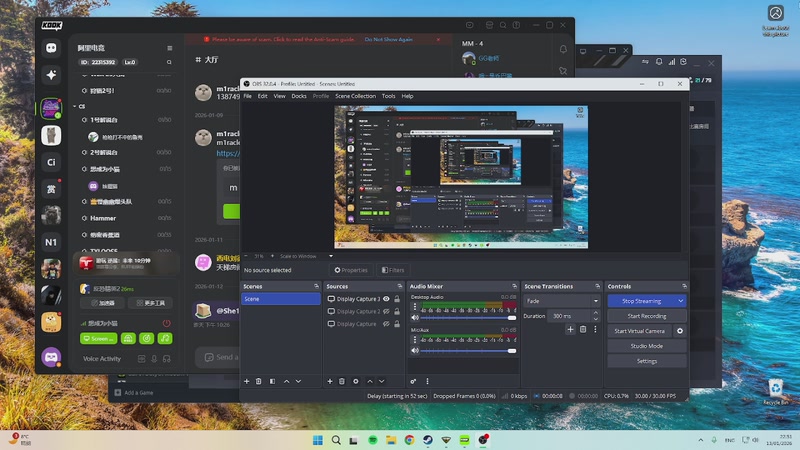Click KOOK green Screen share button
This screenshot has width=800, height=450.
98,338
